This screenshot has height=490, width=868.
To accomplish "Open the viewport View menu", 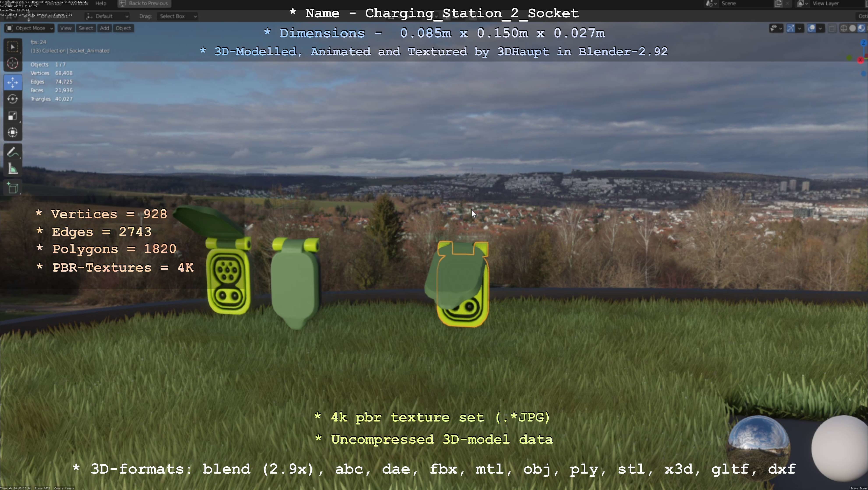I will point(66,28).
